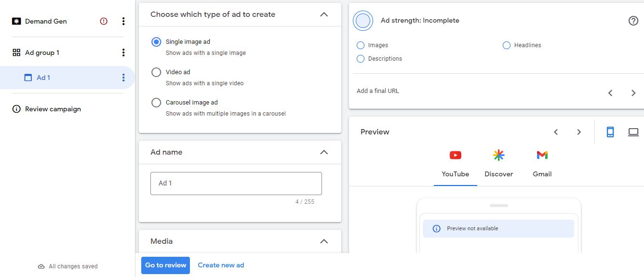The image size is (644, 277).
Task: Switch preview to desktop device icon
Action: tap(633, 132)
